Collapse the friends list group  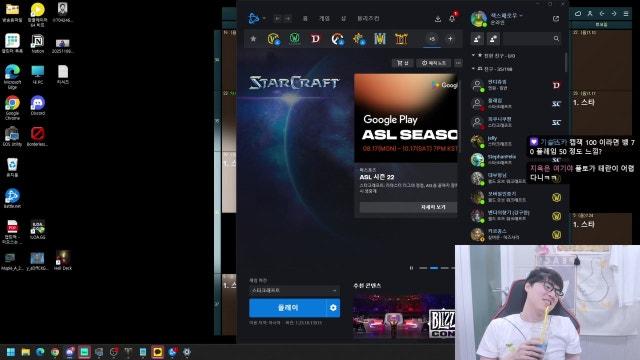click(x=473, y=69)
